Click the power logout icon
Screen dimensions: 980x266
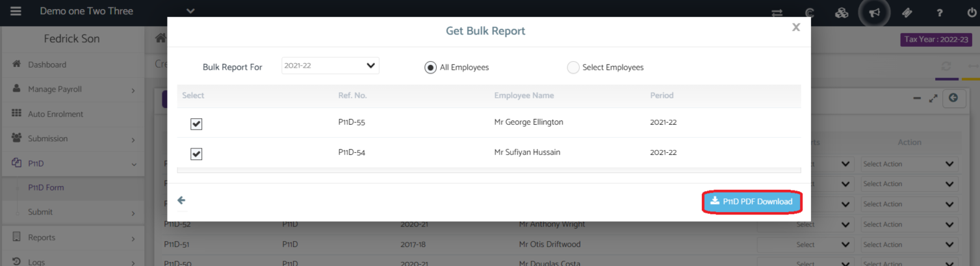coord(972,13)
